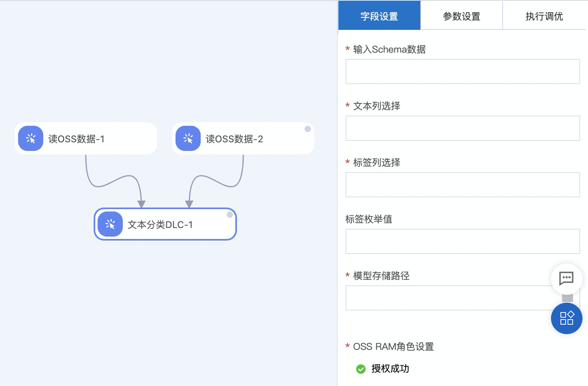
Task: Click the 模型存储路径 input field
Action: point(462,298)
